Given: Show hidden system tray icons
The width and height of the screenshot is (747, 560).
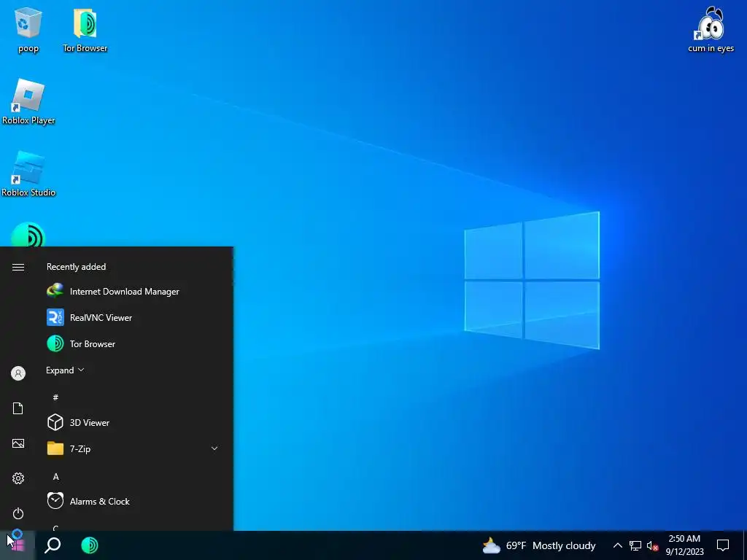Looking at the screenshot, I should click(617, 545).
